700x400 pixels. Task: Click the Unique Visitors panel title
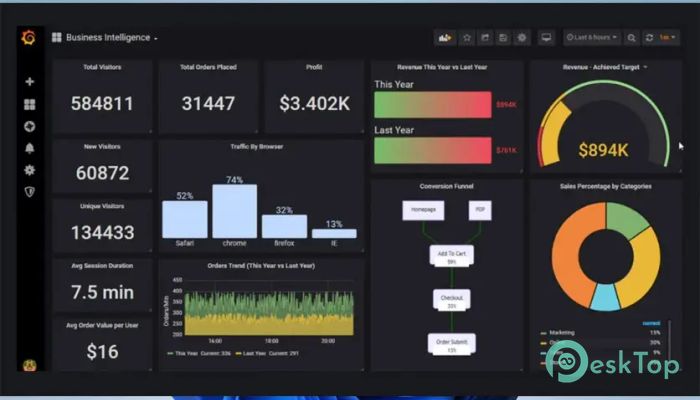[x=102, y=206]
